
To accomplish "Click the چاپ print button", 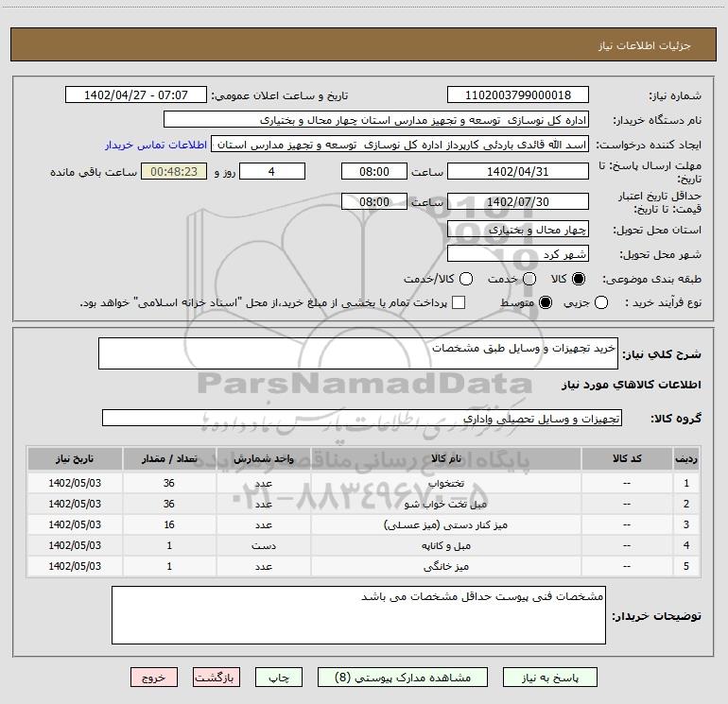I will click(279, 678).
